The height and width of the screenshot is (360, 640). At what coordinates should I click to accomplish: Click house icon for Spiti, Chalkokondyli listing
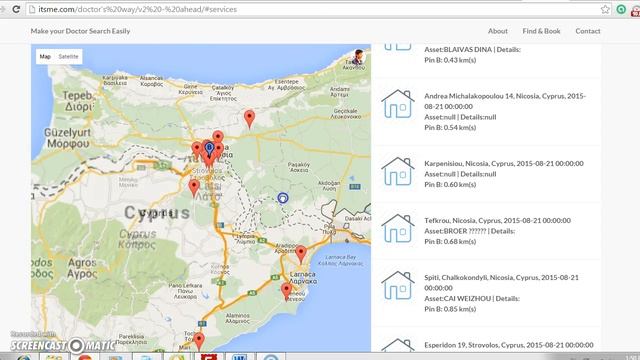tap(398, 286)
